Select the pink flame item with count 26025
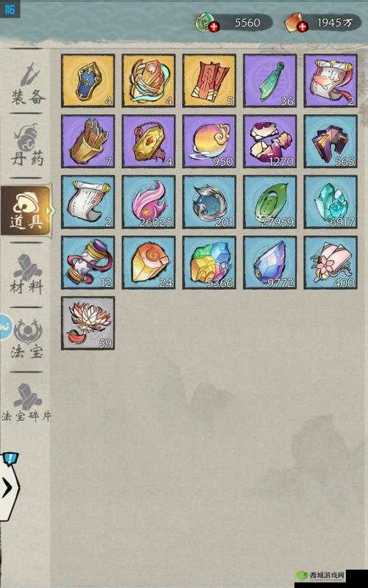368x588 pixels. [149, 202]
